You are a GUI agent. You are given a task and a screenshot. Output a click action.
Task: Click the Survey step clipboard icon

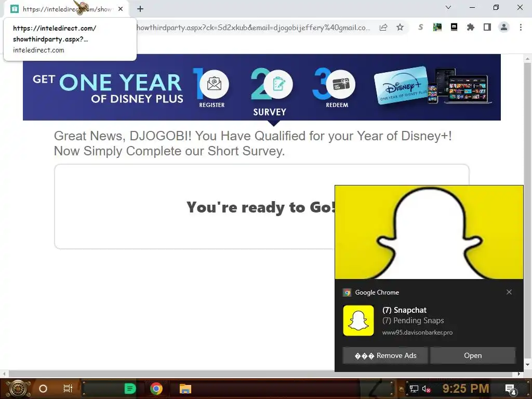coord(278,84)
